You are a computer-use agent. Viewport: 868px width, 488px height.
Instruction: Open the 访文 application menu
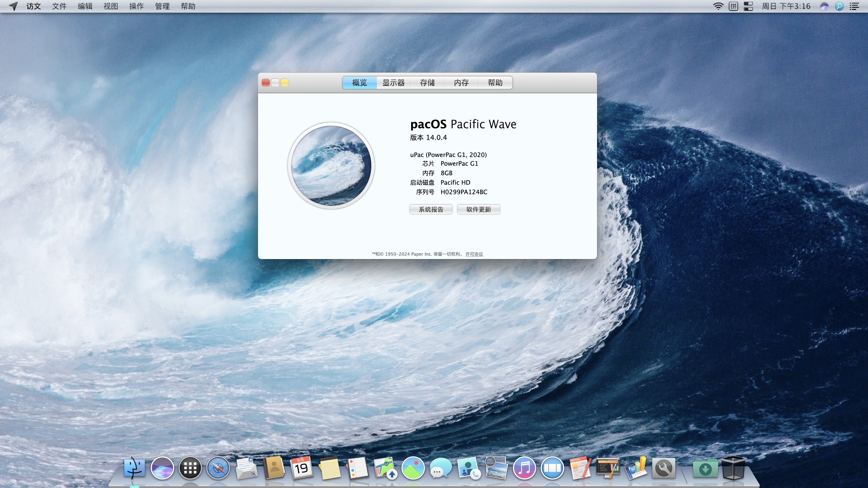[34, 6]
